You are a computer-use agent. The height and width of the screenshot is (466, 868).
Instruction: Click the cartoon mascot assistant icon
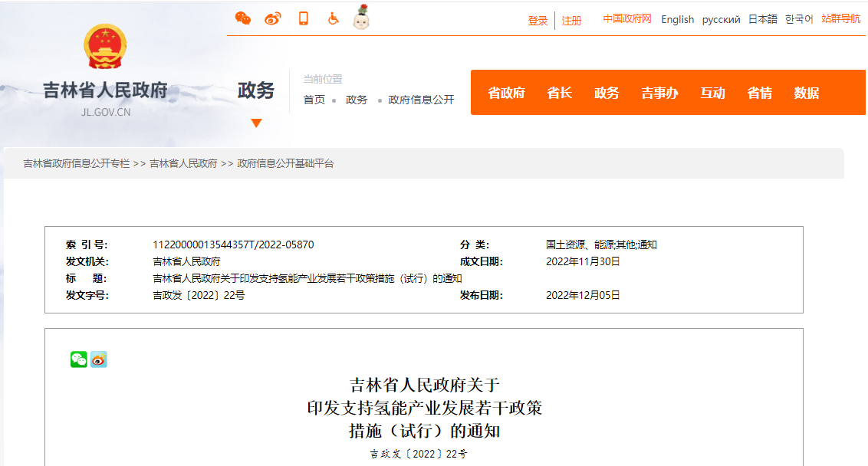coord(361,17)
